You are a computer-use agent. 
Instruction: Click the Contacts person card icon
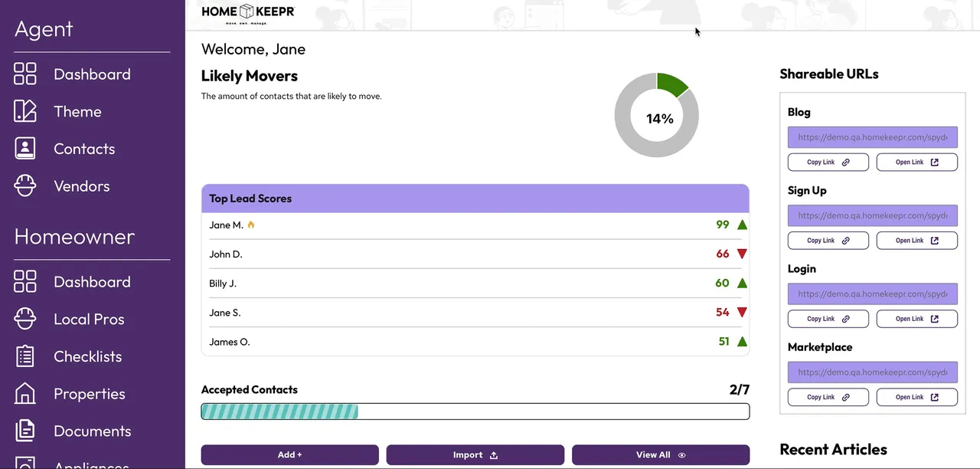25,149
